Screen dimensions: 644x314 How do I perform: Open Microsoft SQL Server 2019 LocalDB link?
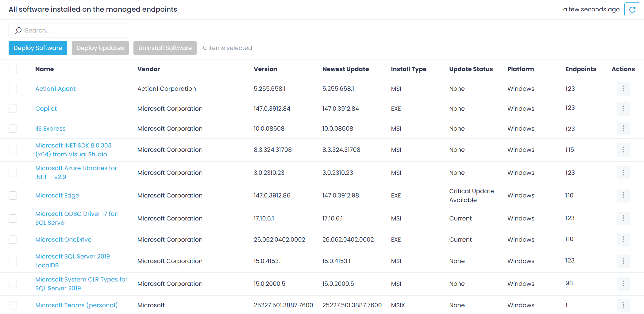pyautogui.click(x=72, y=261)
